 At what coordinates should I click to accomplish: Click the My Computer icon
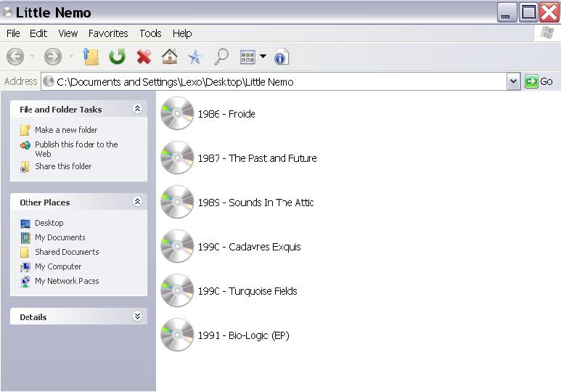point(25,267)
